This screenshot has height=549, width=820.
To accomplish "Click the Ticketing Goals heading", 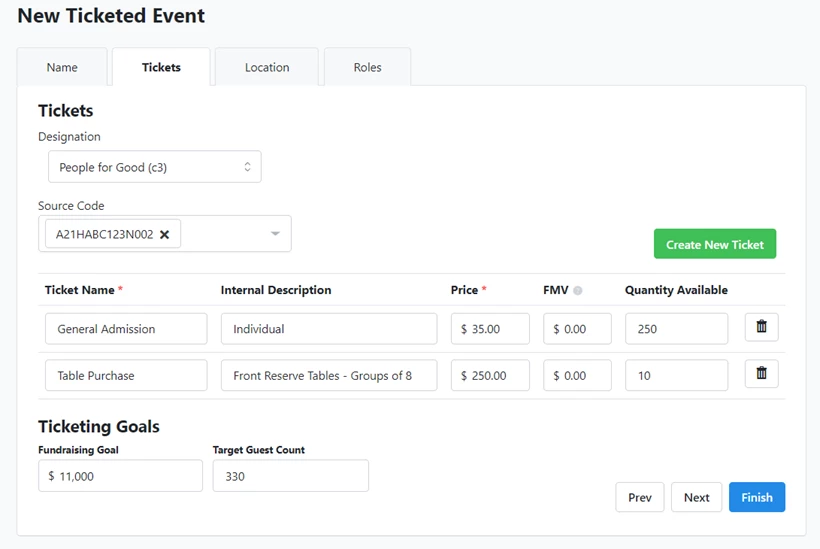I will pyautogui.click(x=99, y=427).
